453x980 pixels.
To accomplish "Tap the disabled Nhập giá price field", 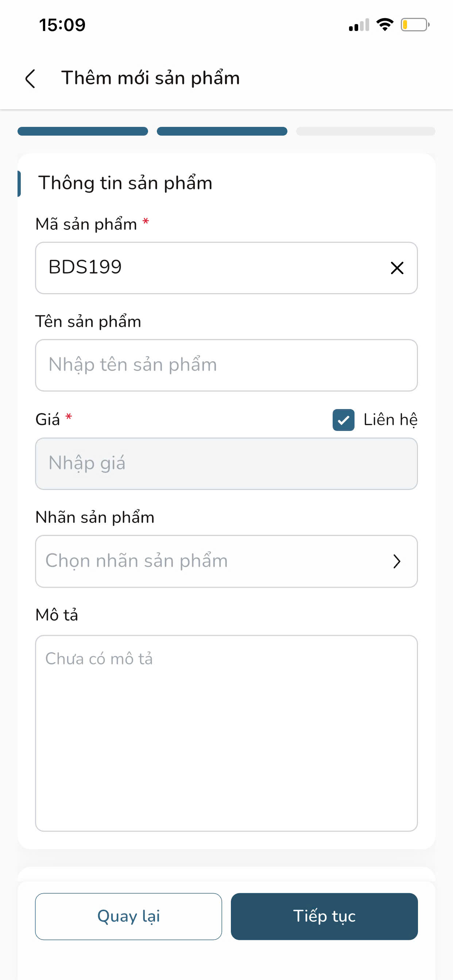I will click(x=226, y=464).
